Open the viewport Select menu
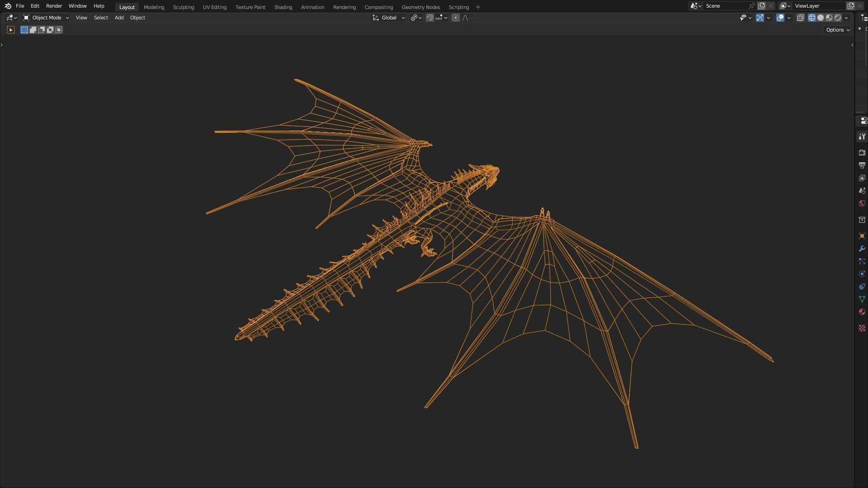Viewport: 868px width, 488px height. pos(101,18)
